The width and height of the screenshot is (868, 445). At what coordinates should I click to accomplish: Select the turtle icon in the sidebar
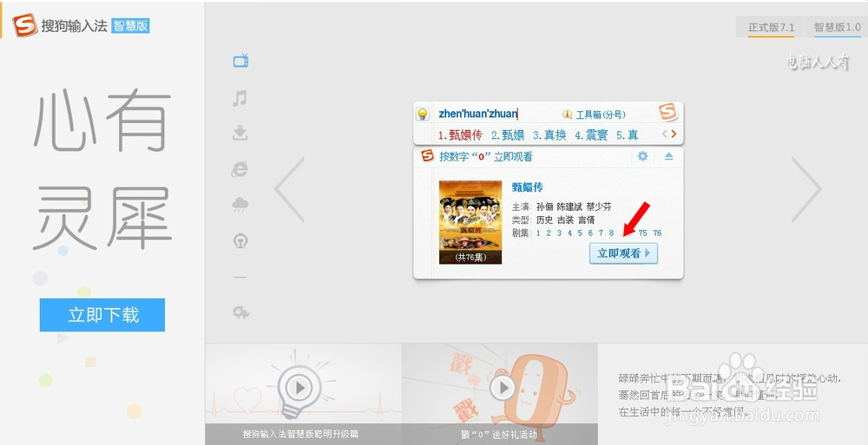240,313
